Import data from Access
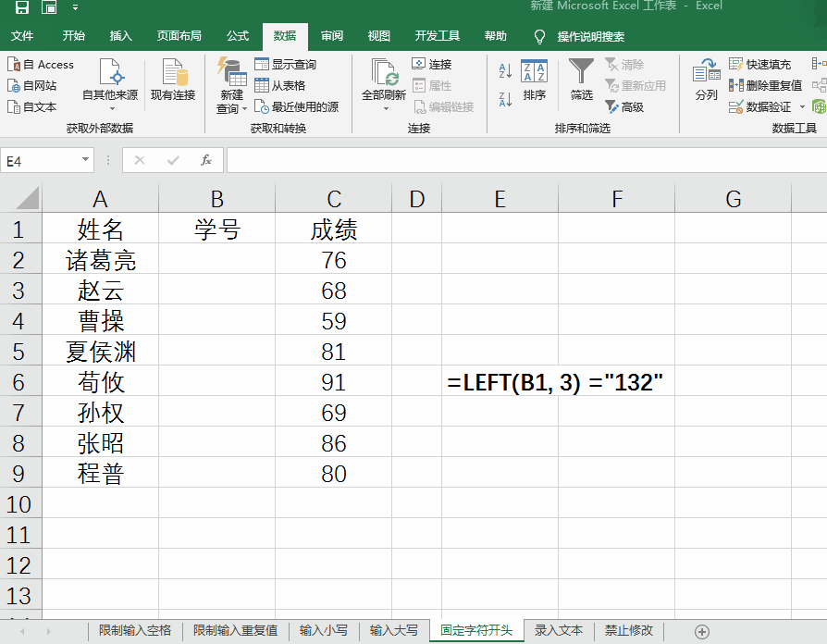 [41, 64]
